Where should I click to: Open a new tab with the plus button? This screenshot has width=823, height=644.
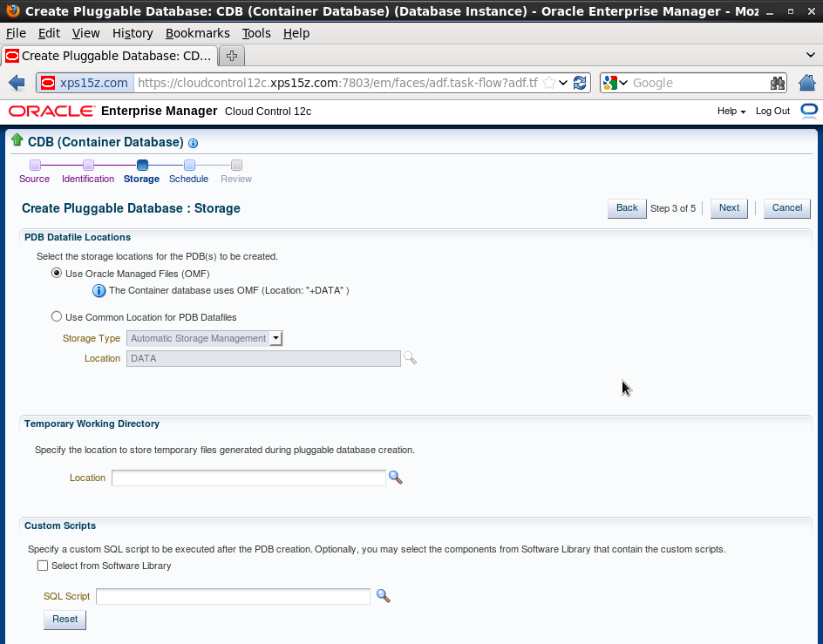click(232, 56)
